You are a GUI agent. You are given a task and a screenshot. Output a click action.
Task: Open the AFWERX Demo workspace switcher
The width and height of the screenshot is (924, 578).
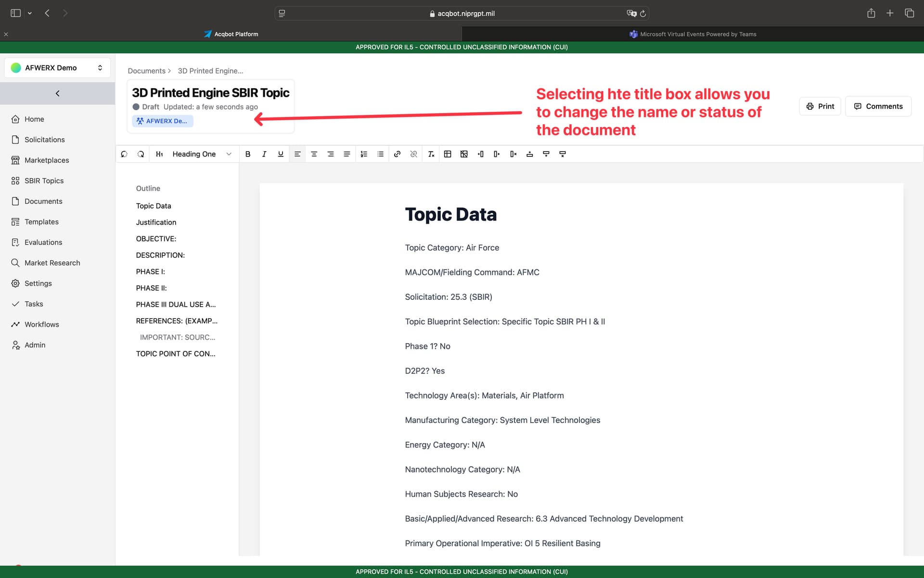click(57, 68)
